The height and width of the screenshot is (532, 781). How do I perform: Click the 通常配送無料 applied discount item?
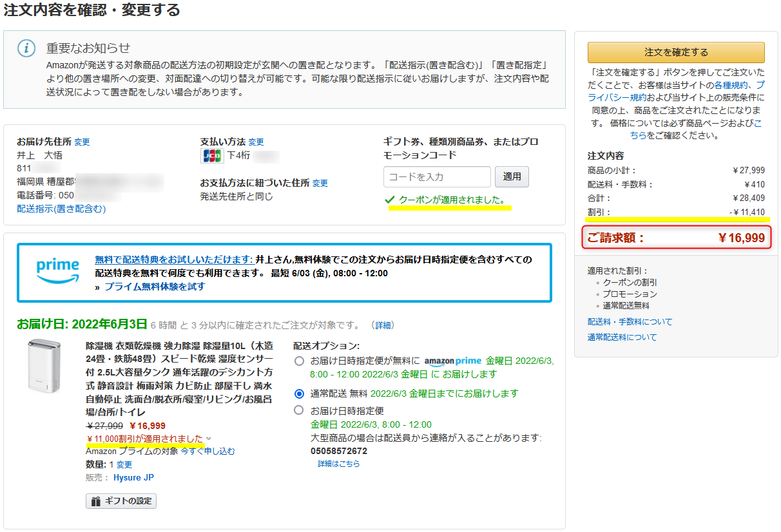pos(626,306)
